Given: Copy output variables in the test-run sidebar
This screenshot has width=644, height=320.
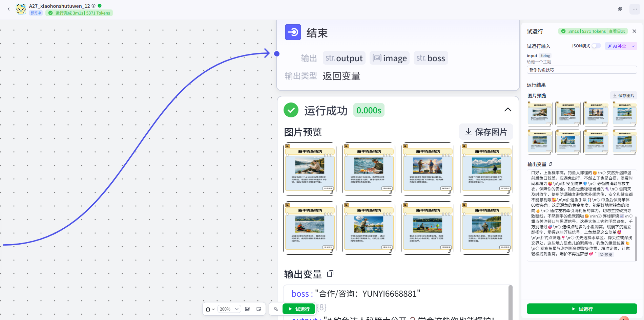Looking at the screenshot, I should tap(550, 164).
